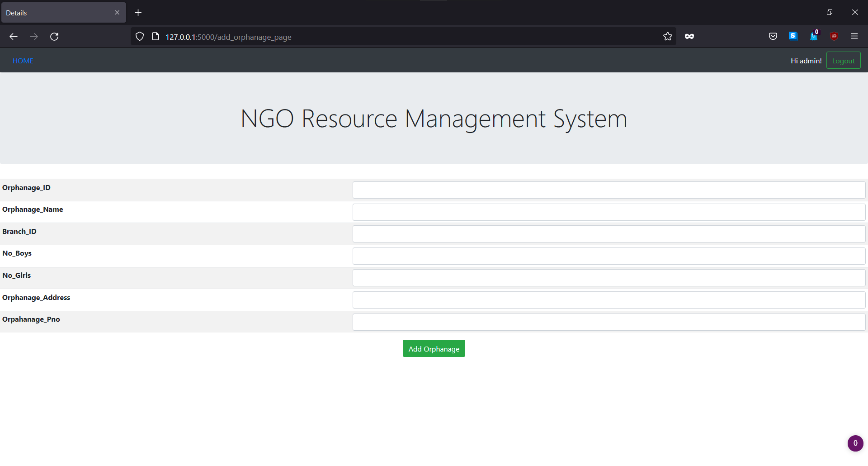Click inside the Orphanage_Name input field

(x=609, y=212)
